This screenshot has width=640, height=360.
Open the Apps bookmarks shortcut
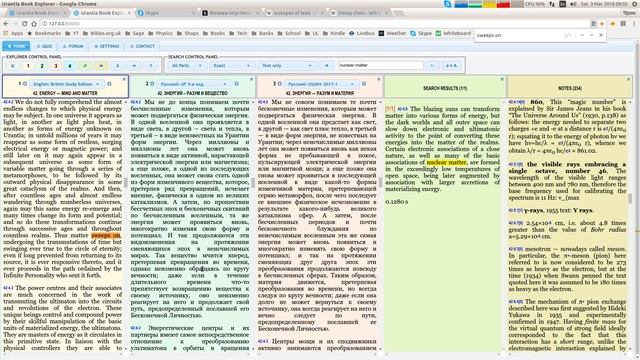13,33
